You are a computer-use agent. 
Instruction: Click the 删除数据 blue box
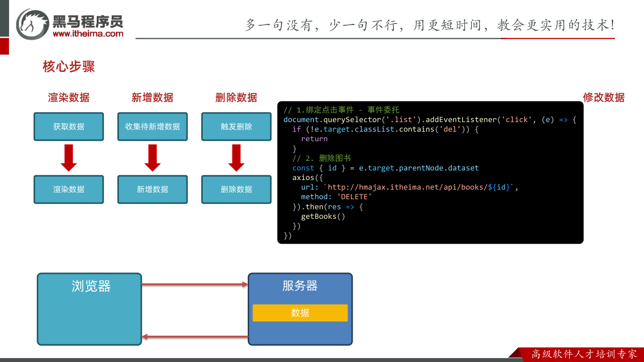pyautogui.click(x=236, y=190)
